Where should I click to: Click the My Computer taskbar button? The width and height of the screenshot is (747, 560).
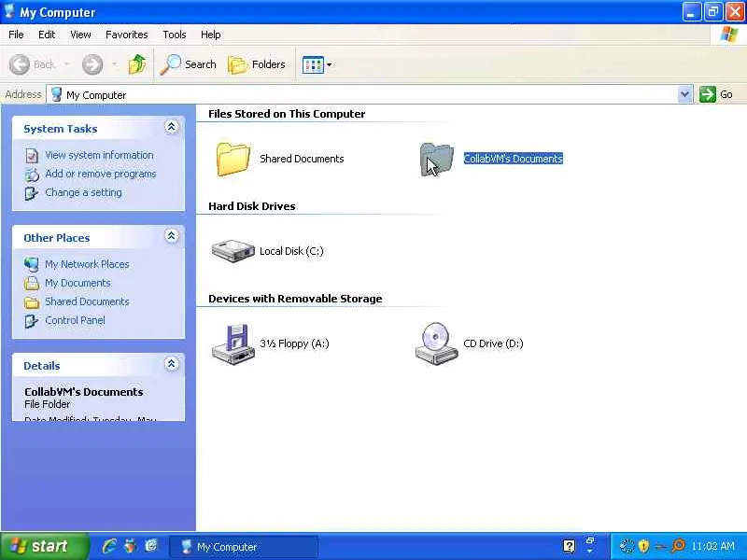tap(244, 547)
